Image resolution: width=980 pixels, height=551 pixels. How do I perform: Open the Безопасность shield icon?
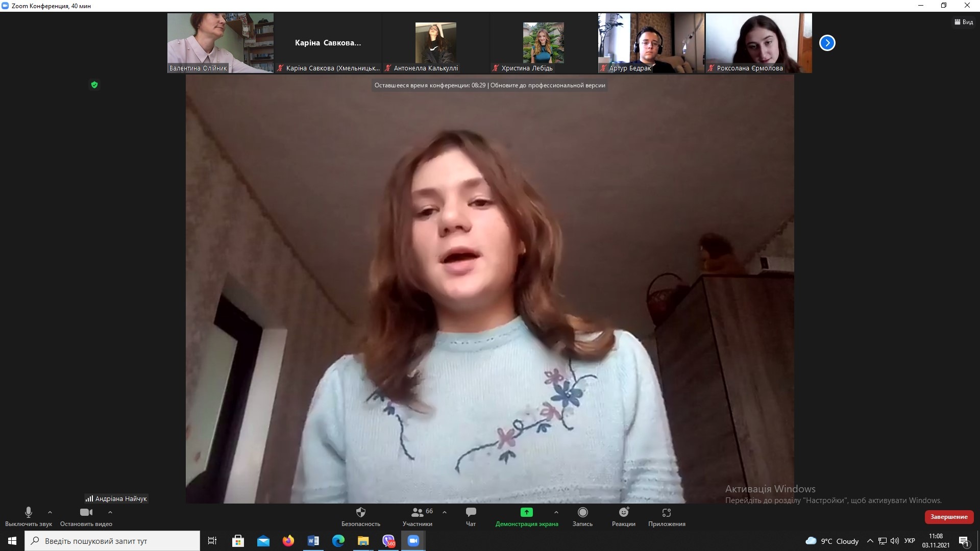click(x=360, y=513)
